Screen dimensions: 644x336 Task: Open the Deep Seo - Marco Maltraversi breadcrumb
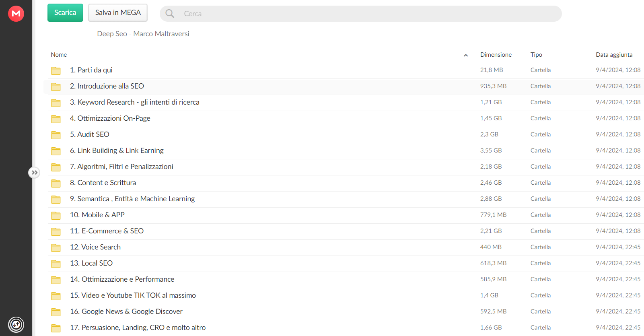click(143, 34)
